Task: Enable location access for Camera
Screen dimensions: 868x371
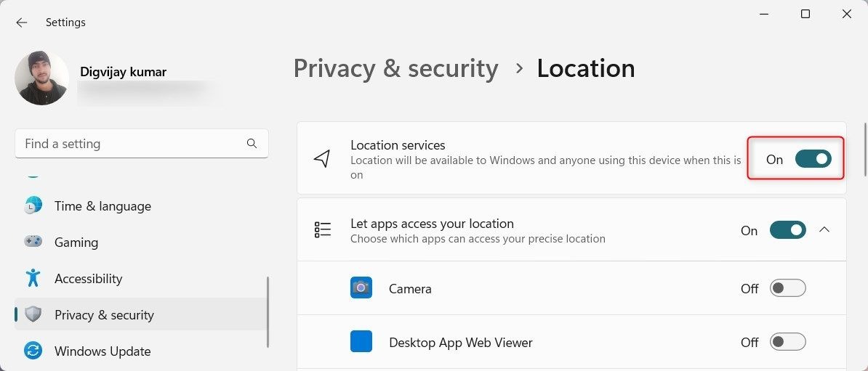Action: click(788, 288)
